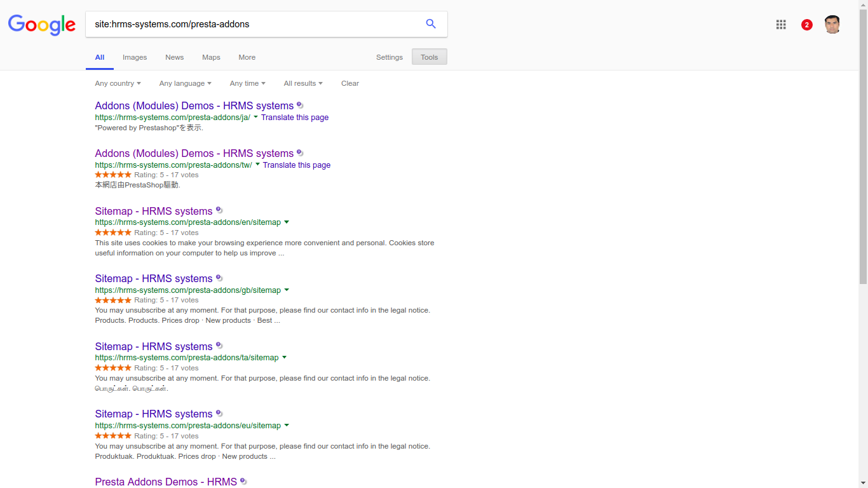Viewport: 868px width, 488px height.
Task: Open Sitemap result for gb/sitemap
Action: click(x=154, y=278)
